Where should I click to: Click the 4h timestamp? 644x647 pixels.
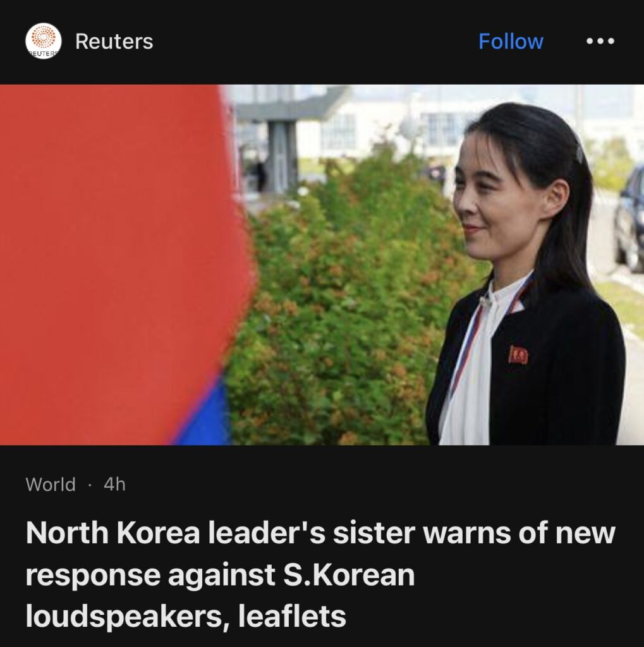[x=114, y=485]
